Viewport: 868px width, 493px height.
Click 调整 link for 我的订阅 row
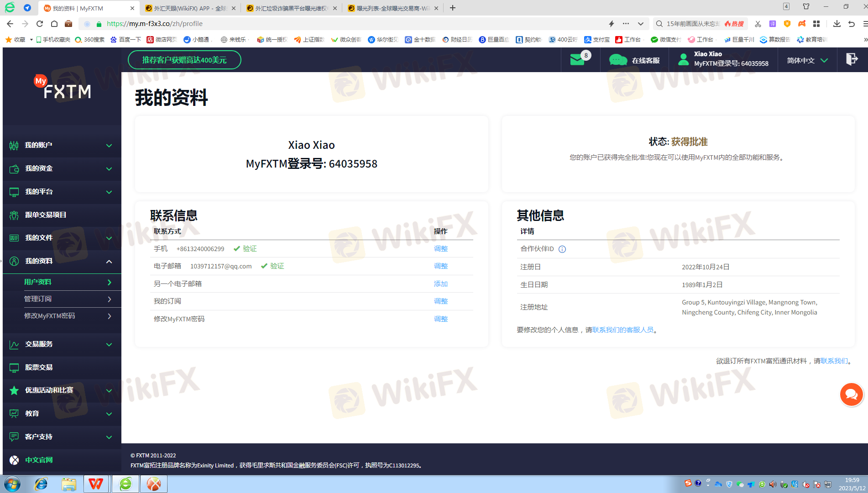click(441, 301)
